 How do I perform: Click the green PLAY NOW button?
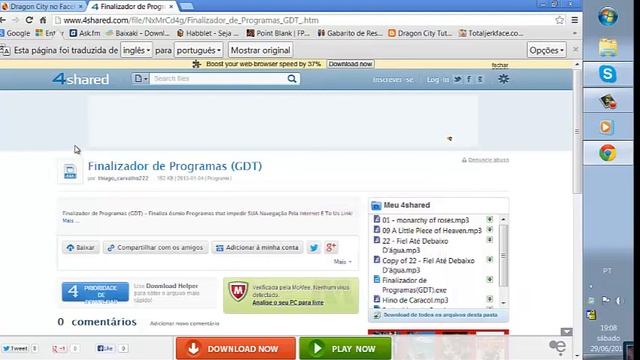pyautogui.click(x=345, y=349)
